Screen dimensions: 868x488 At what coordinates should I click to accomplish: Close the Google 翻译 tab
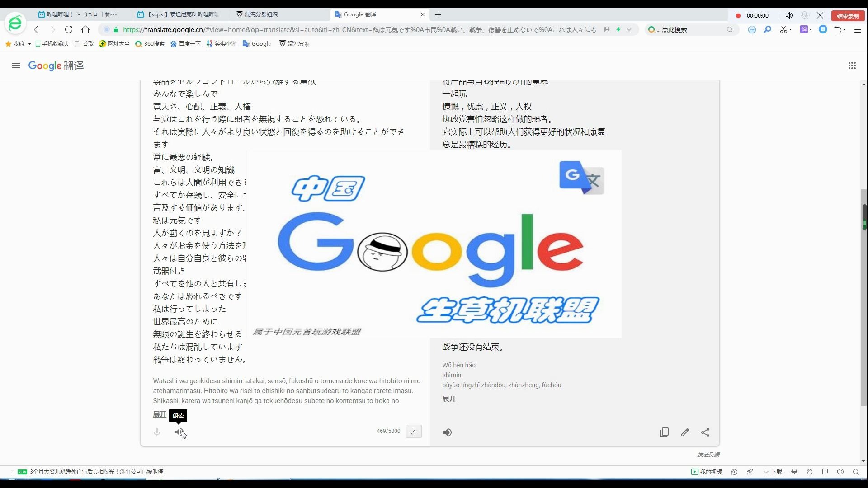click(x=423, y=14)
